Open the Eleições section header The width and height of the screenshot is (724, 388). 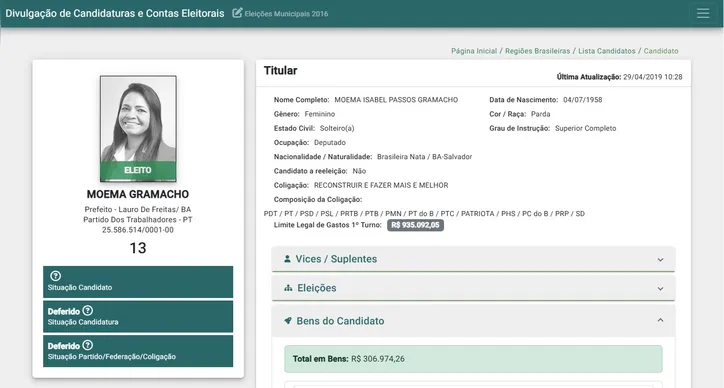click(473, 288)
